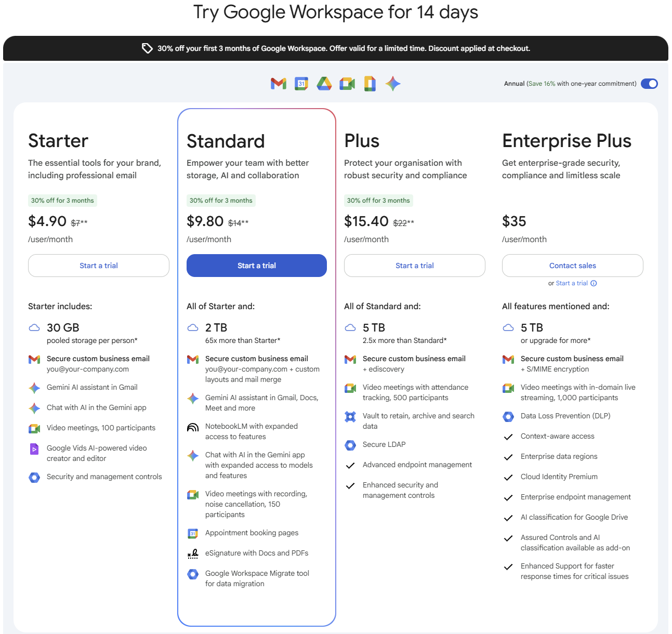Image resolution: width=672 pixels, height=634 pixels.
Task: Start a trial for the Starter plan
Action: tap(98, 266)
